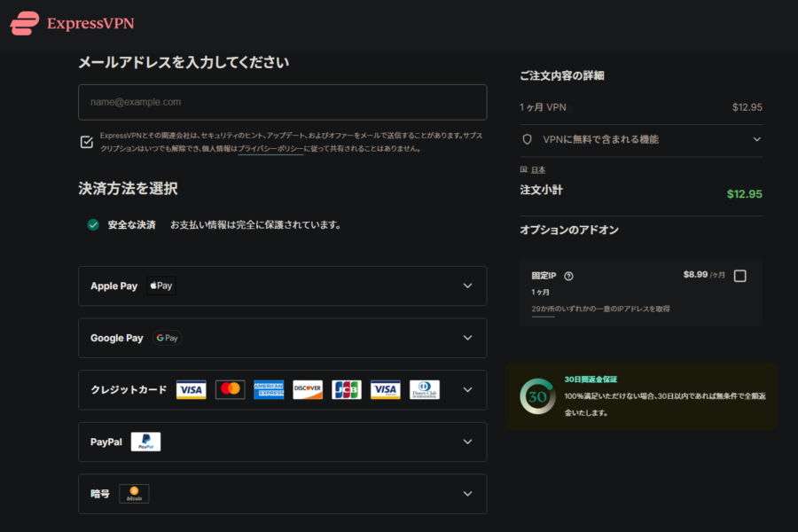Image resolution: width=798 pixels, height=532 pixels.
Task: Click the ご注文内容の詳細 heading
Action: pos(562,76)
